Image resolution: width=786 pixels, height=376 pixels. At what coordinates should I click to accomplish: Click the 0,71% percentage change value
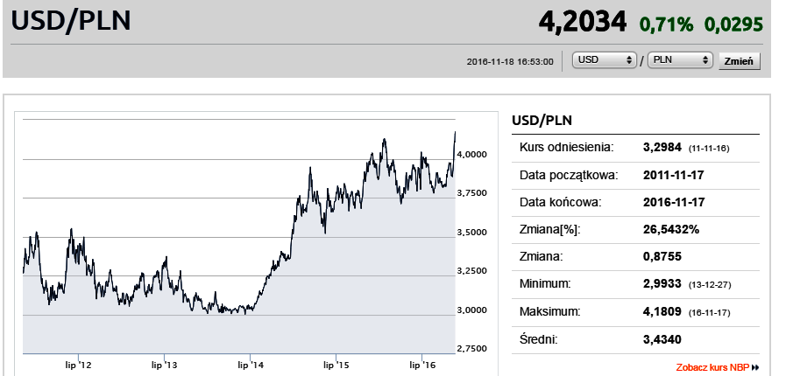[666, 24]
